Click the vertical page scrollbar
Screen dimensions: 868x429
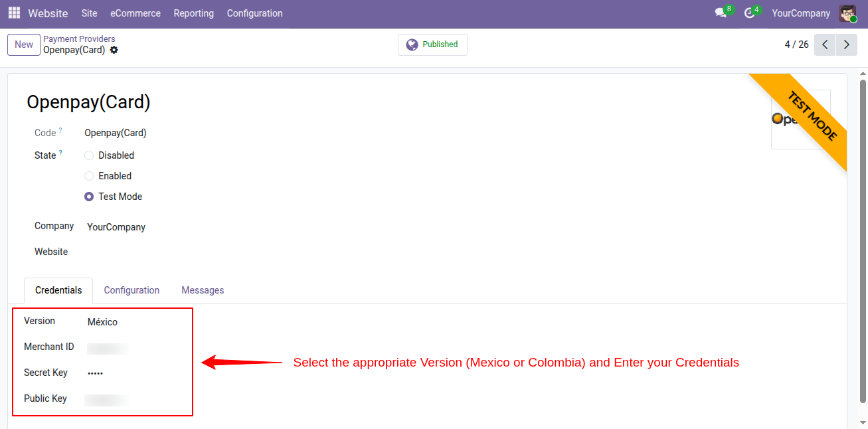coord(863,242)
